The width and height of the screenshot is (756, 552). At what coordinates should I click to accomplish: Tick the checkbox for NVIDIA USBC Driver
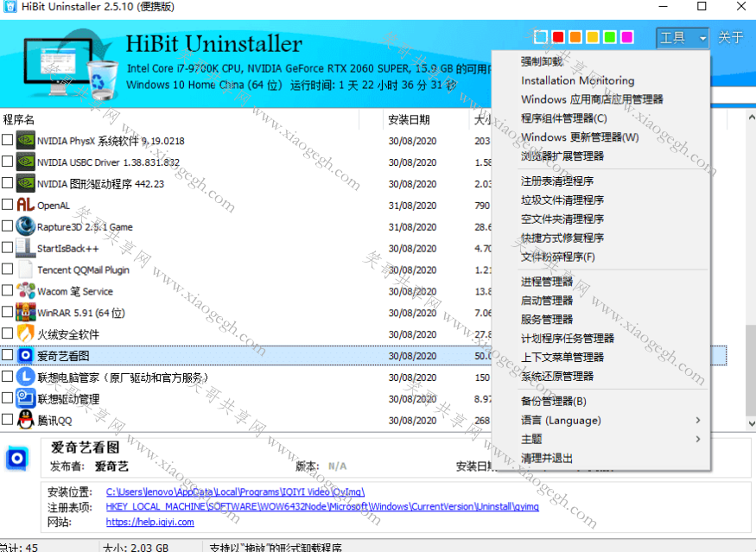click(x=7, y=162)
